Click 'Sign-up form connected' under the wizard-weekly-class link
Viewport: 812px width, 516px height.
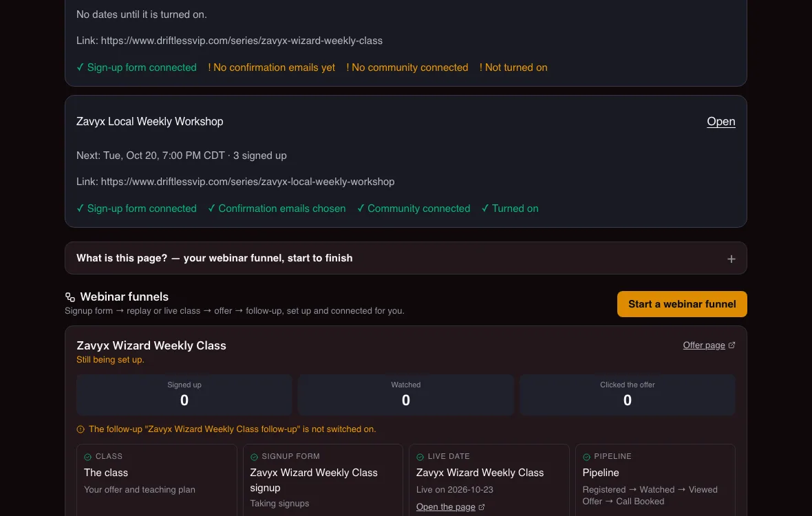point(136,67)
